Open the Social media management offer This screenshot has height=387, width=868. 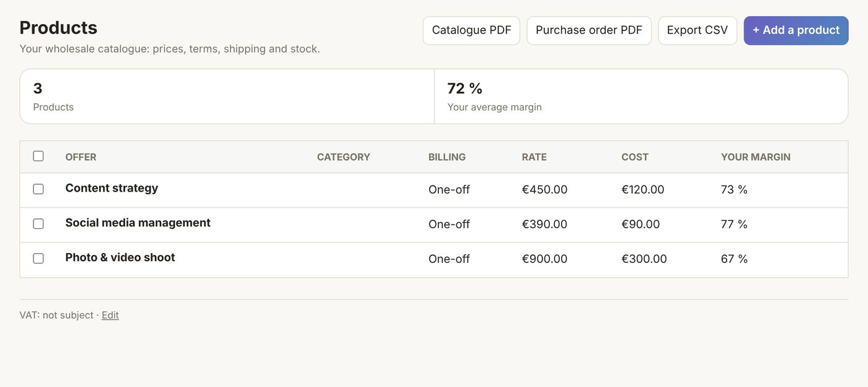point(138,223)
